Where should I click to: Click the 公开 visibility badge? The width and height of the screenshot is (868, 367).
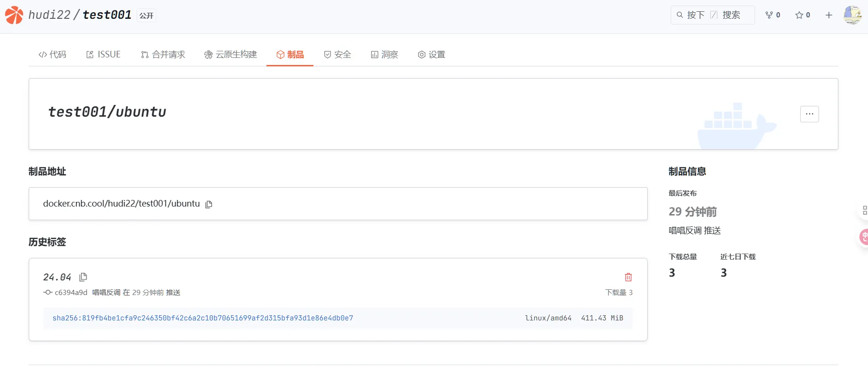[146, 16]
